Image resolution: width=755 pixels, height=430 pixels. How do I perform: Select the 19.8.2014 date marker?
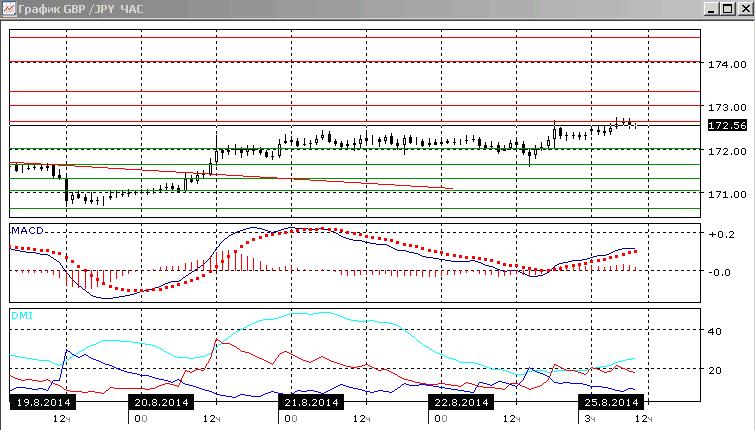(x=43, y=403)
